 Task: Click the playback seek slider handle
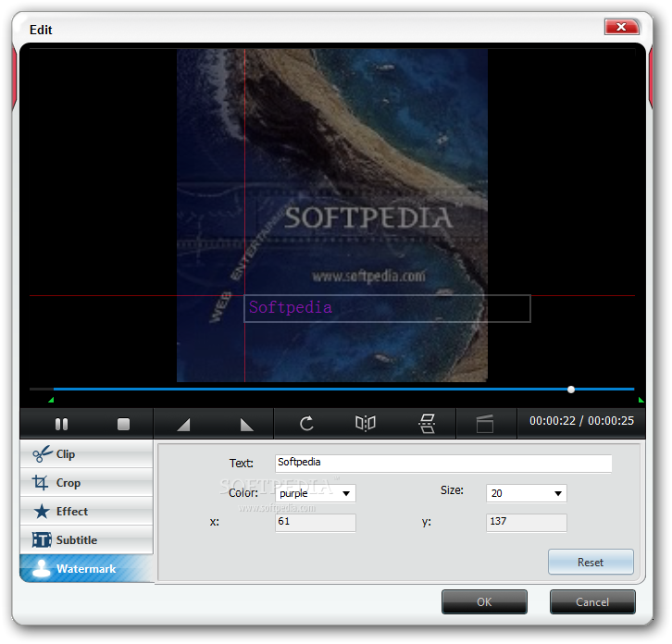(571, 390)
